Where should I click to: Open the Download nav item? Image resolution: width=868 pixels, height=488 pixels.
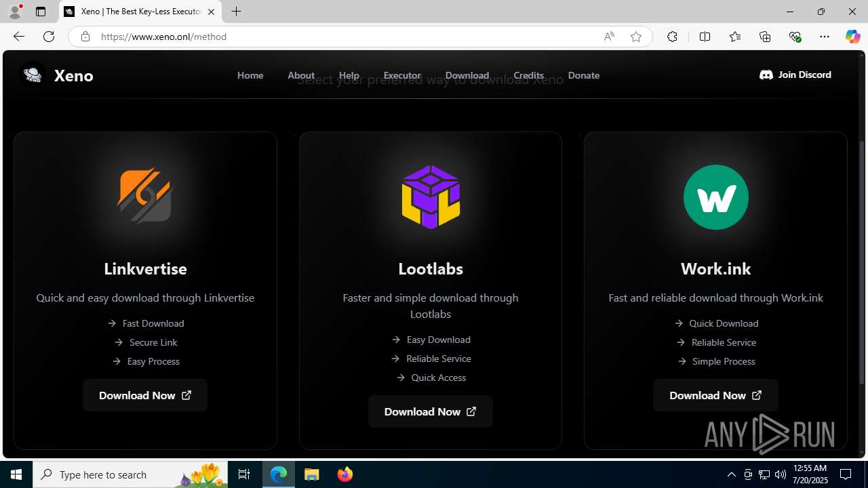coord(467,75)
